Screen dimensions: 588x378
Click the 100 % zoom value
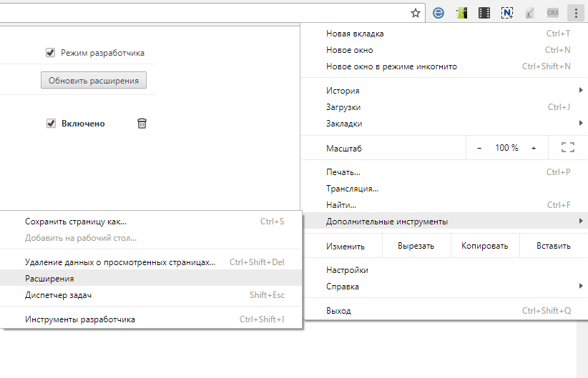(506, 148)
